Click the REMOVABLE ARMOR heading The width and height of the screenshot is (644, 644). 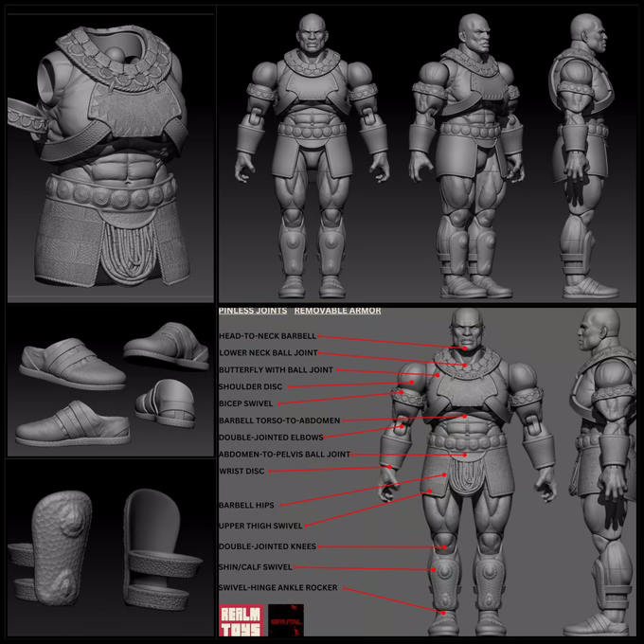click(337, 311)
